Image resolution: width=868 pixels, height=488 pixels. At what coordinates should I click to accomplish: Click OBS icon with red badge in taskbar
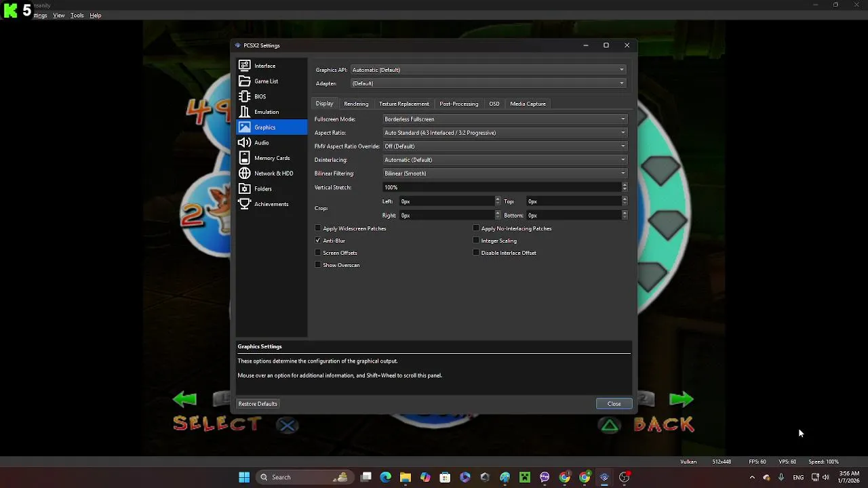point(625,477)
